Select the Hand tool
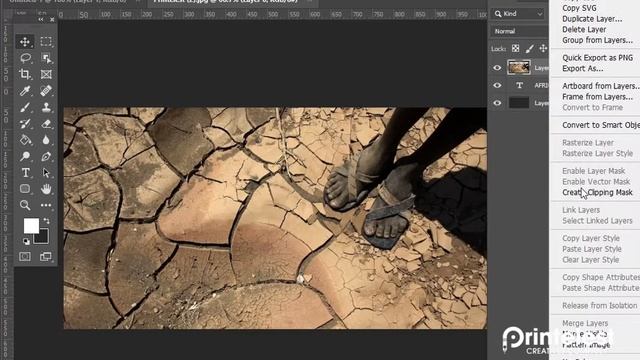640x360 pixels. (46, 189)
